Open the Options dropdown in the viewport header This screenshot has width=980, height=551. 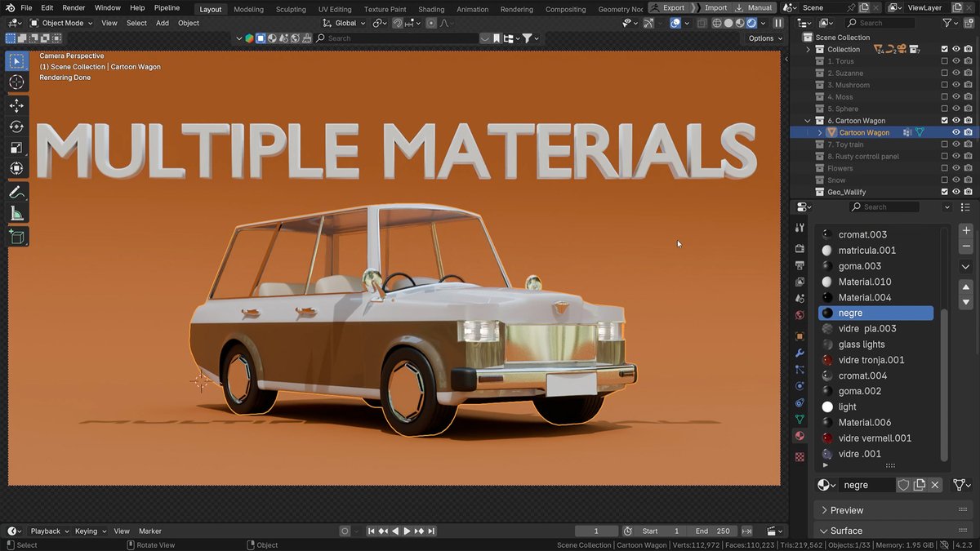point(762,38)
